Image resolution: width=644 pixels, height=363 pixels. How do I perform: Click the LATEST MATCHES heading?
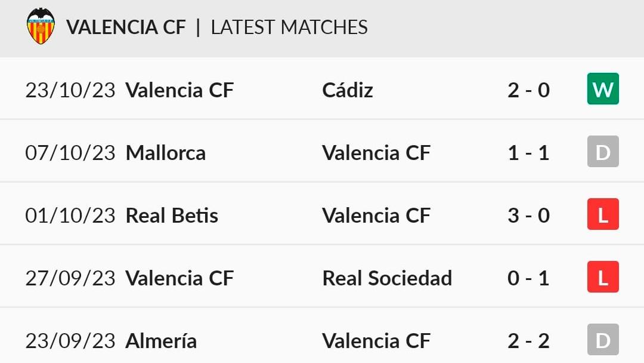pos(289,27)
